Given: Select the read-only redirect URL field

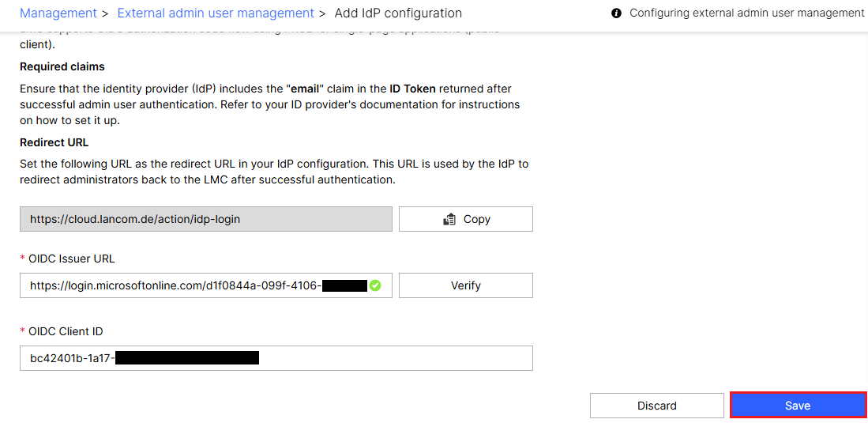Looking at the screenshot, I should tap(205, 219).
